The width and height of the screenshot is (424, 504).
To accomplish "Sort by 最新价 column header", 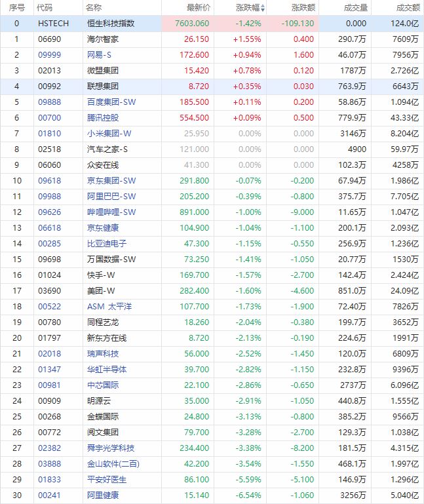I will (x=199, y=8).
